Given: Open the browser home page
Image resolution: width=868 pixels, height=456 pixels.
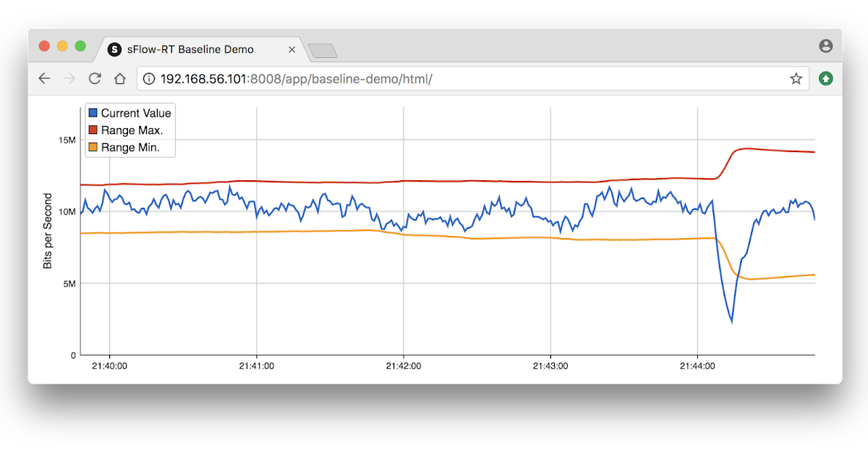Looking at the screenshot, I should (120, 78).
